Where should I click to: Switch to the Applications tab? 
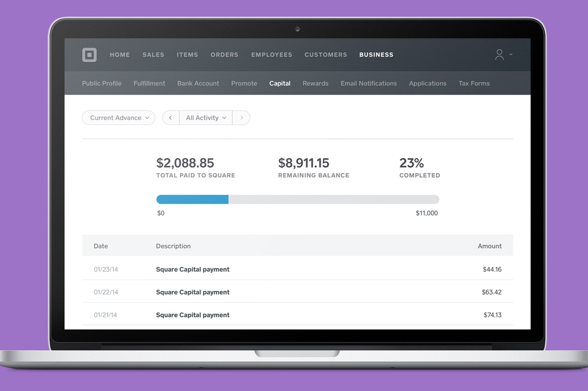[x=428, y=83]
